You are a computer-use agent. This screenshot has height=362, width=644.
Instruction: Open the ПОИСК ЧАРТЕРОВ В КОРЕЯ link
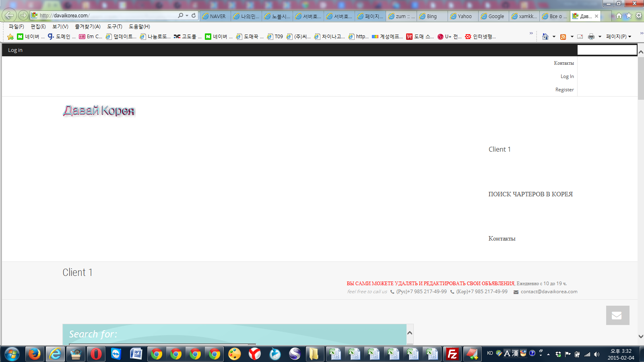click(530, 194)
